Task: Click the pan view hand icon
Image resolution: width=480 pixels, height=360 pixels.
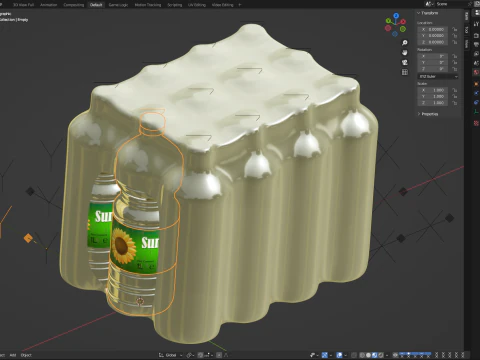Action: pos(405,53)
